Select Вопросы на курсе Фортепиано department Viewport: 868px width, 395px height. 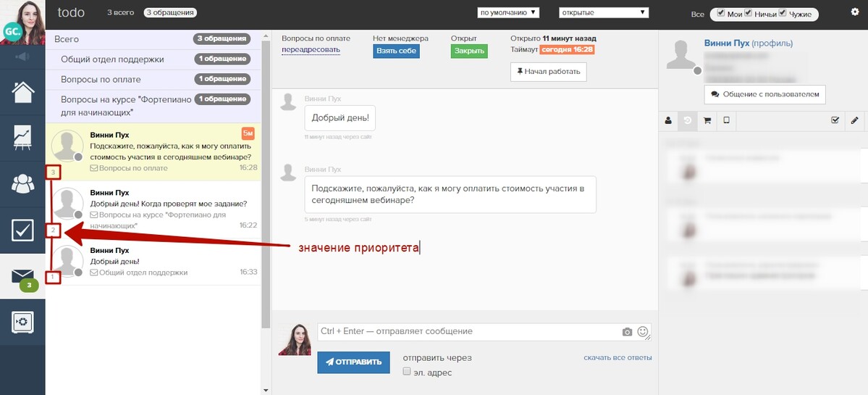pos(153,106)
